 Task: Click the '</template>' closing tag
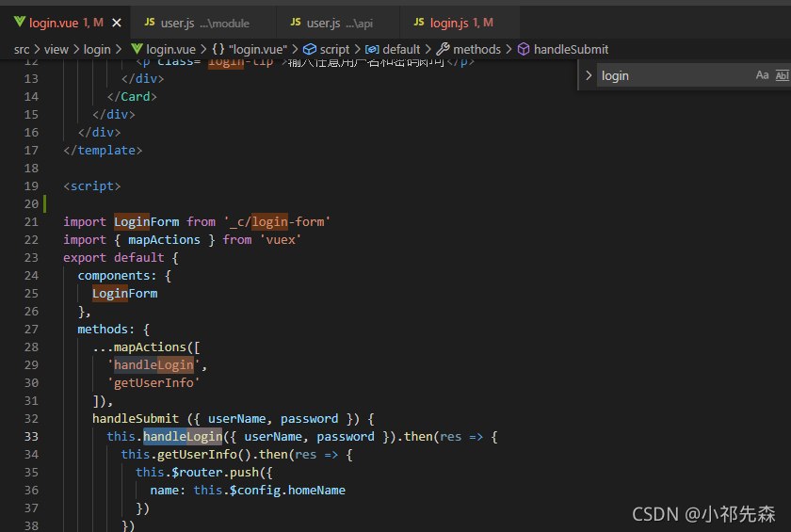click(x=103, y=151)
